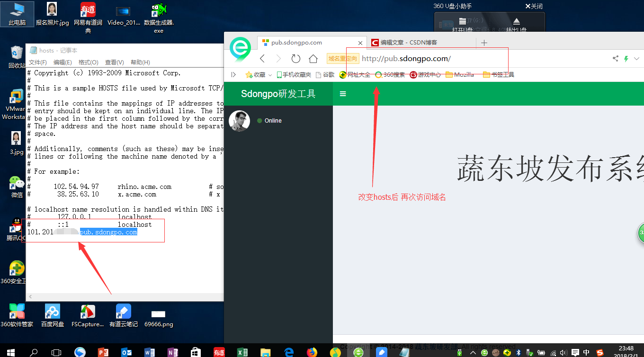The image size is (644, 357).
Task: Open the 谷歌 bookmark
Action: (325, 74)
